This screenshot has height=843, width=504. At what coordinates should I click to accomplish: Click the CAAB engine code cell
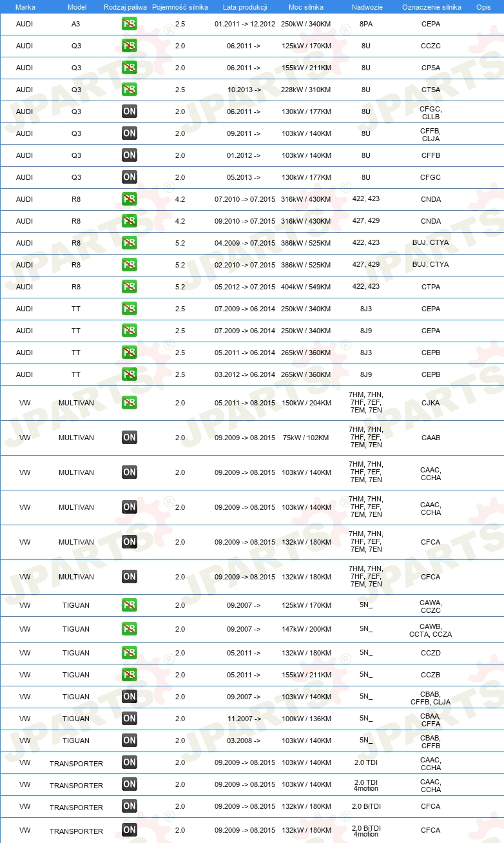click(431, 438)
